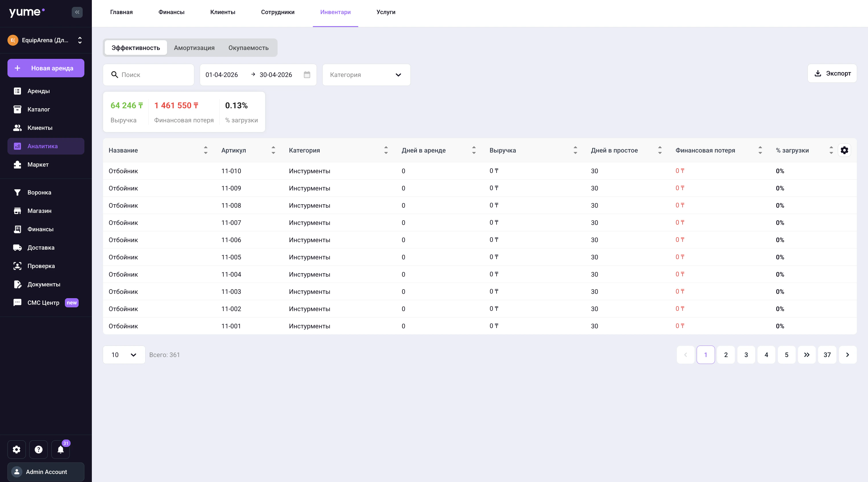Collapse the sidebar with double-chevron icon
This screenshot has height=482, width=868.
[x=77, y=12]
